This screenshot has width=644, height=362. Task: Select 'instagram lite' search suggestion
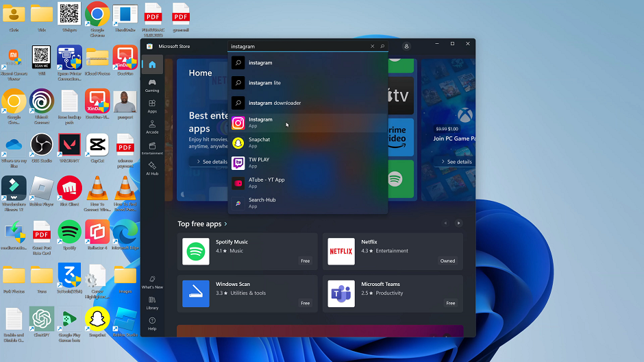pos(308,83)
